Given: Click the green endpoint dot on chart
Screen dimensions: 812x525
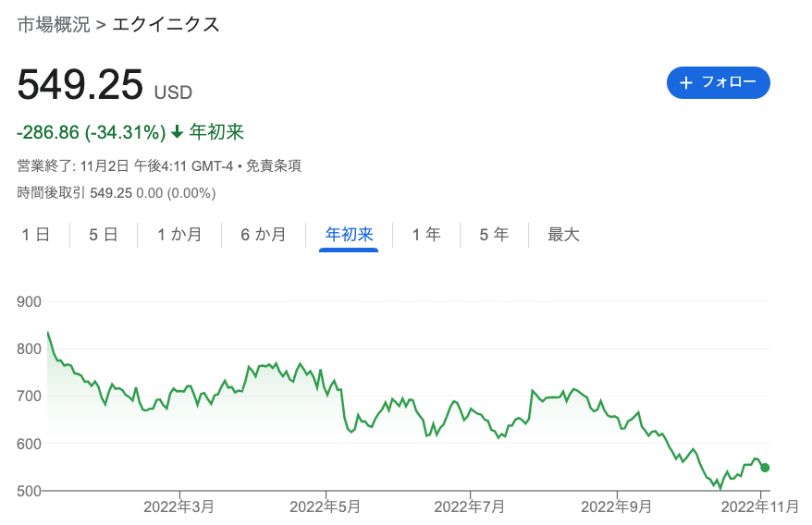Looking at the screenshot, I should pyautogui.click(x=765, y=468).
